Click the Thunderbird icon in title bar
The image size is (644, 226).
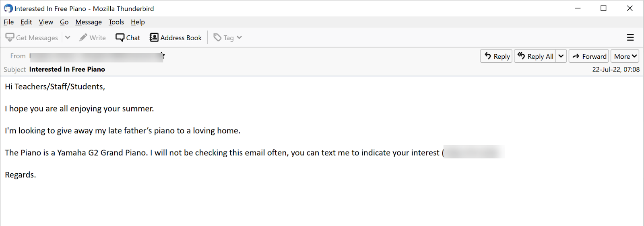click(8, 8)
